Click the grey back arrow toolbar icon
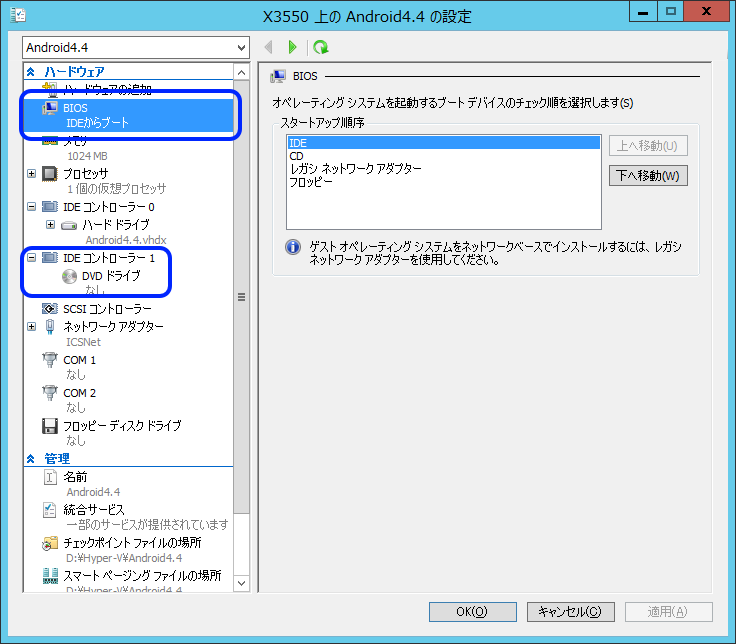This screenshot has height=644, width=736. pyautogui.click(x=268, y=47)
